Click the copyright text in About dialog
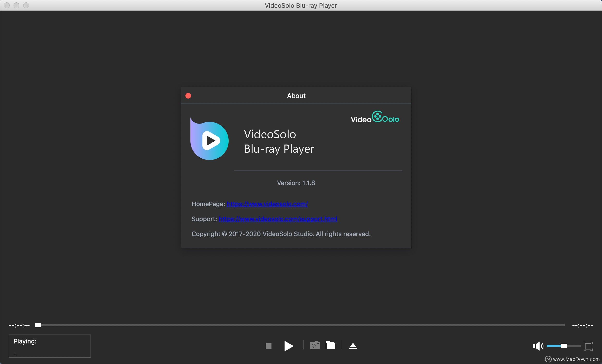 click(281, 234)
